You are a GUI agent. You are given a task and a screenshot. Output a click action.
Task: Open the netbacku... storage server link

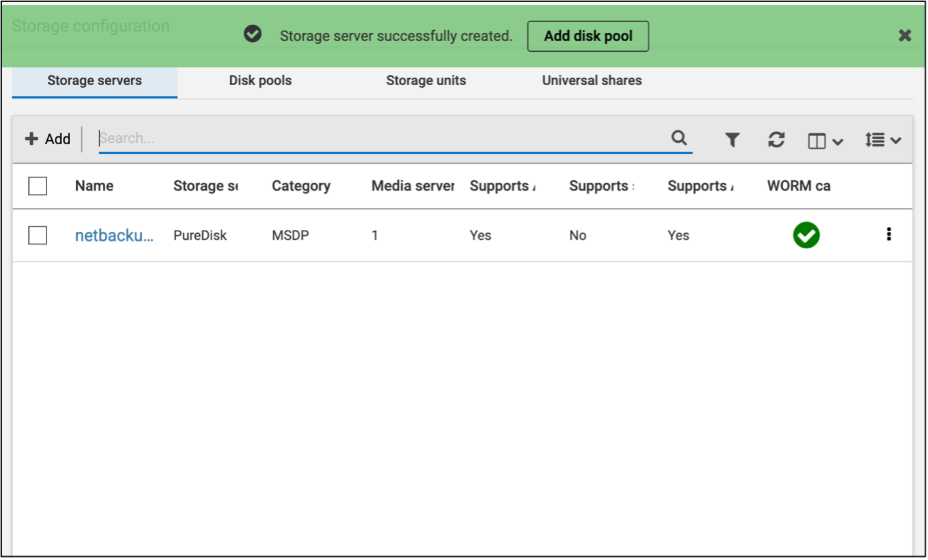(x=114, y=235)
